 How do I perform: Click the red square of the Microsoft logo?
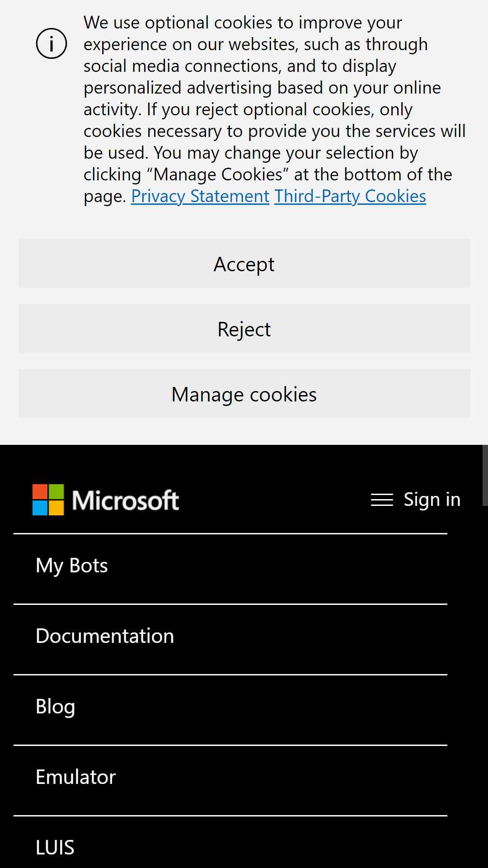pyautogui.click(x=40, y=492)
